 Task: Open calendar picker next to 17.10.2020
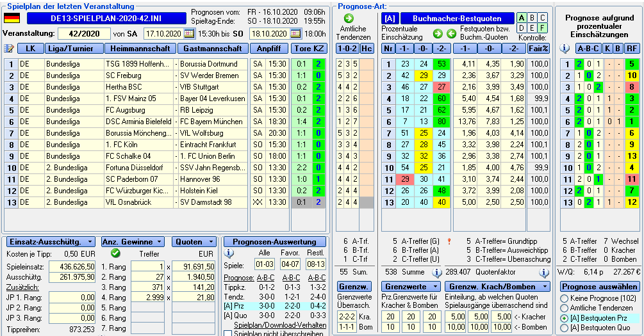pos(189,34)
